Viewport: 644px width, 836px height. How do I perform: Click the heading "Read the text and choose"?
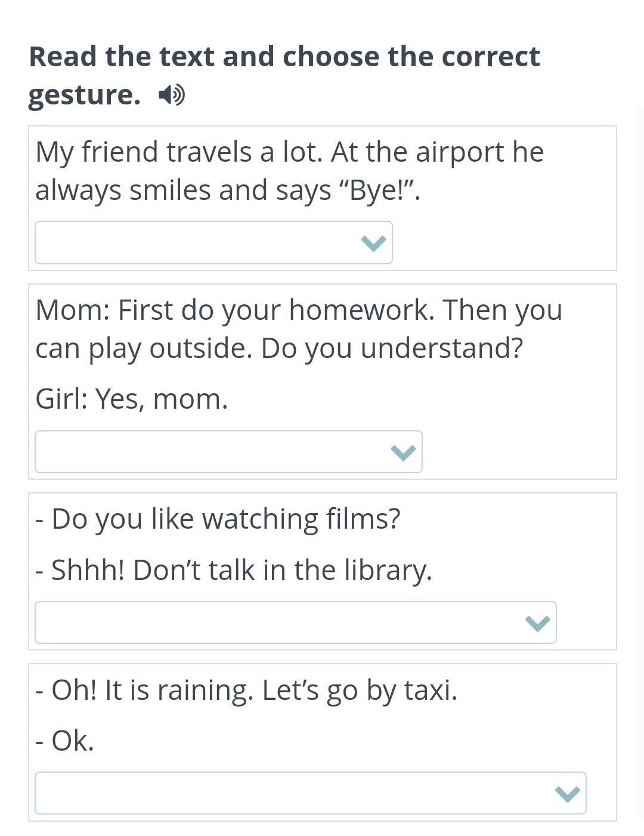click(x=284, y=57)
